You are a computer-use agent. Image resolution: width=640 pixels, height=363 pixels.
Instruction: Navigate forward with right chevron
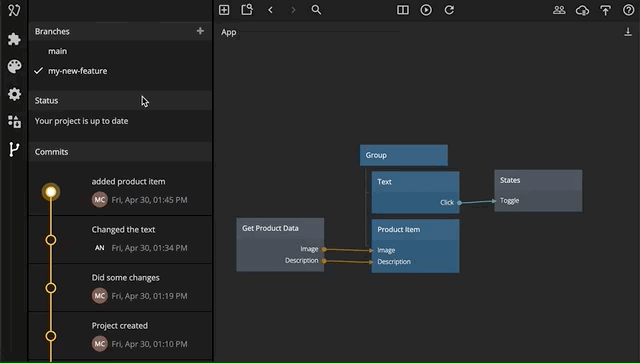[x=293, y=10]
